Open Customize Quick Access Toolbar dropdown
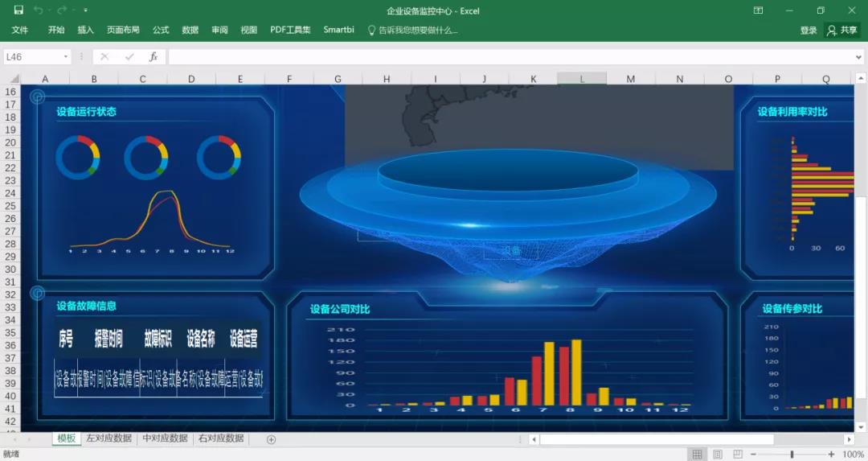 86,10
